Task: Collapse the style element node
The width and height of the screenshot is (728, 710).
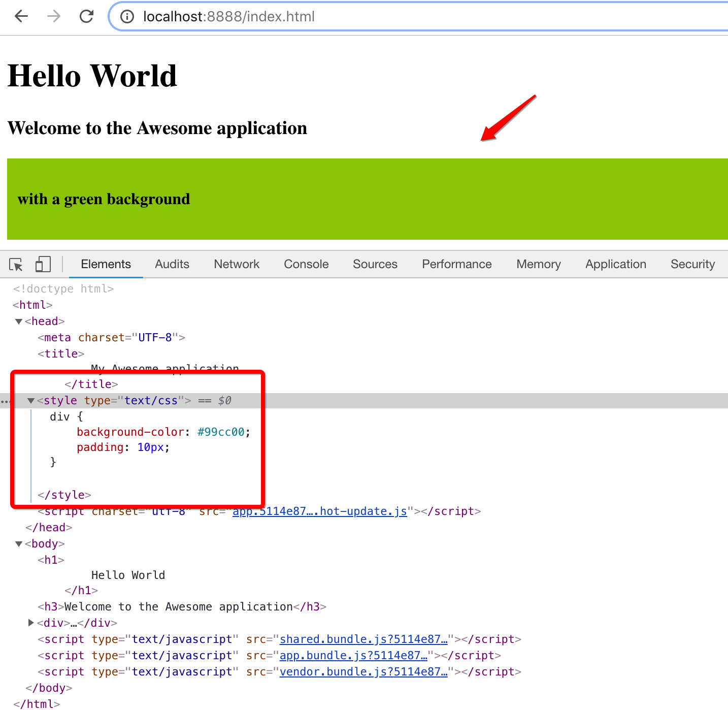Action: point(31,401)
